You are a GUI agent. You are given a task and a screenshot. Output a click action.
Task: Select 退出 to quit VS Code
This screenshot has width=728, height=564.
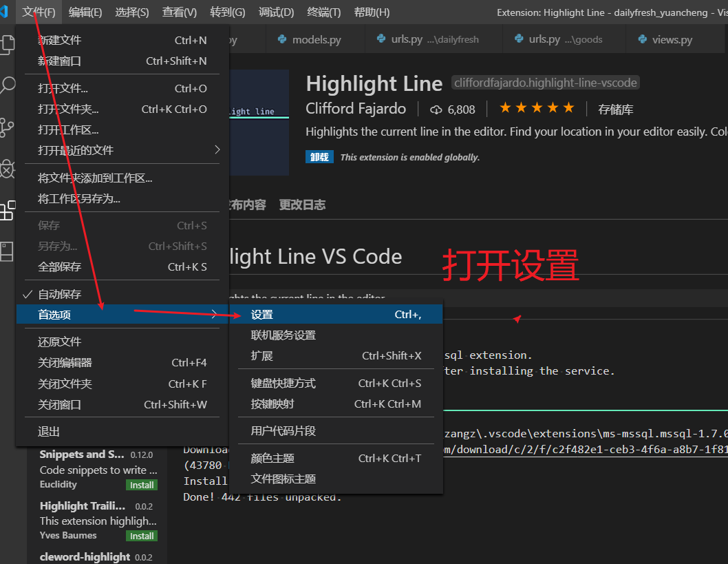[x=122, y=432]
